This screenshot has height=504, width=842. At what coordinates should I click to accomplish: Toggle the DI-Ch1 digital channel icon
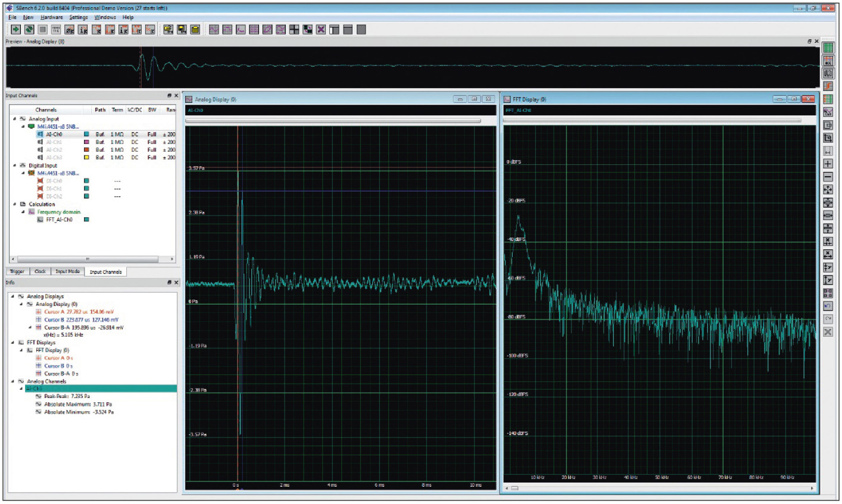40,189
